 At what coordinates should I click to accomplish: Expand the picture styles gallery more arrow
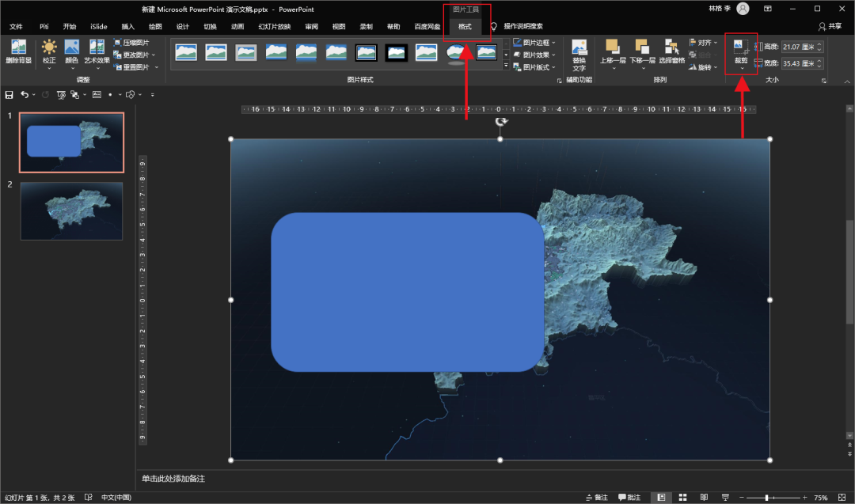click(x=506, y=65)
